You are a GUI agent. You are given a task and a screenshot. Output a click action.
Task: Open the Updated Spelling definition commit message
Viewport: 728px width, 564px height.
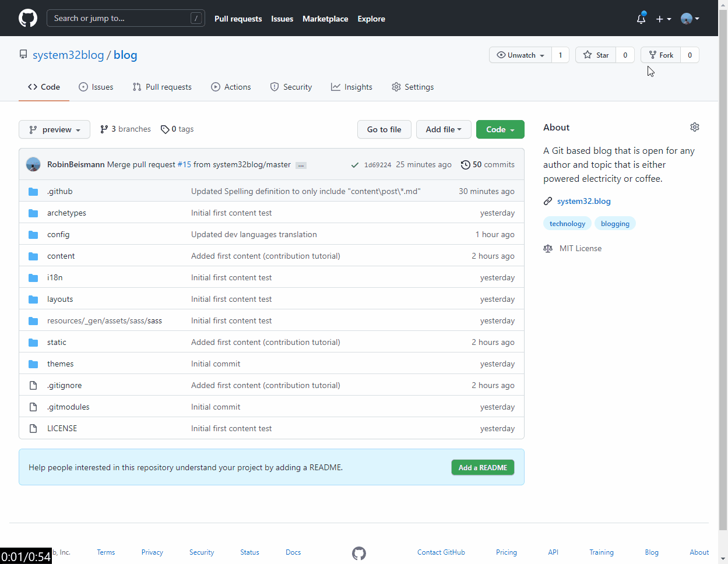point(306,191)
